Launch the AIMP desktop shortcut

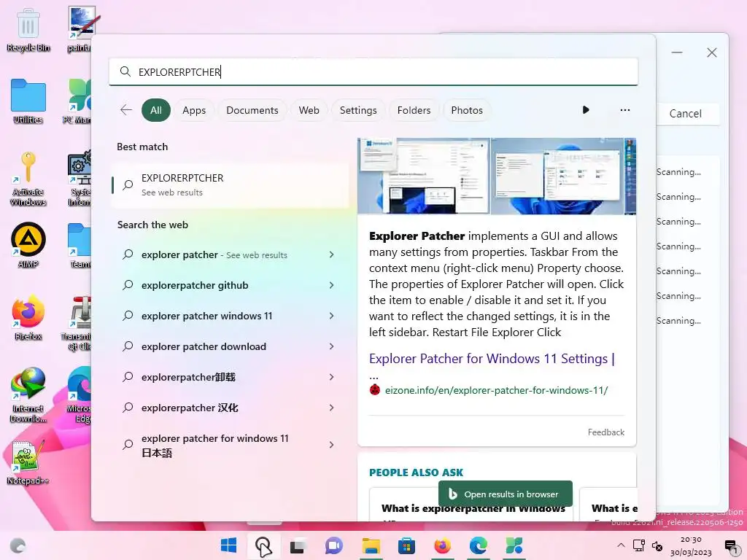click(28, 245)
